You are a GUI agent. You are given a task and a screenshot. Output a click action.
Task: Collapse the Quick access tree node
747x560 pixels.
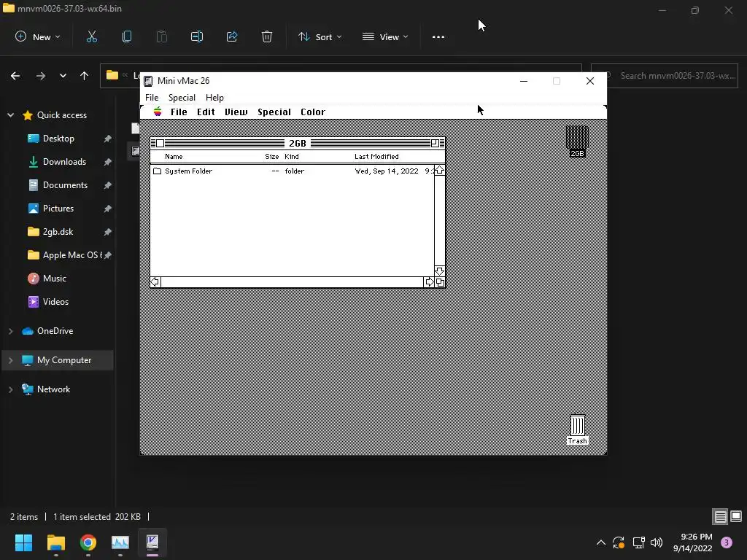point(10,114)
